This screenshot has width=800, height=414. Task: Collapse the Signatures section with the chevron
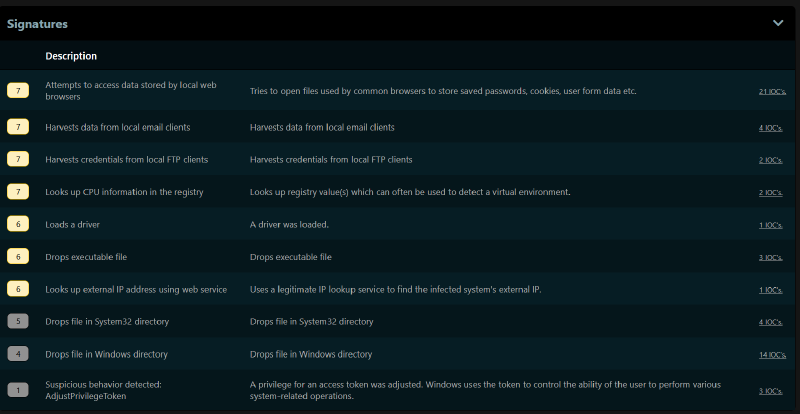777,22
